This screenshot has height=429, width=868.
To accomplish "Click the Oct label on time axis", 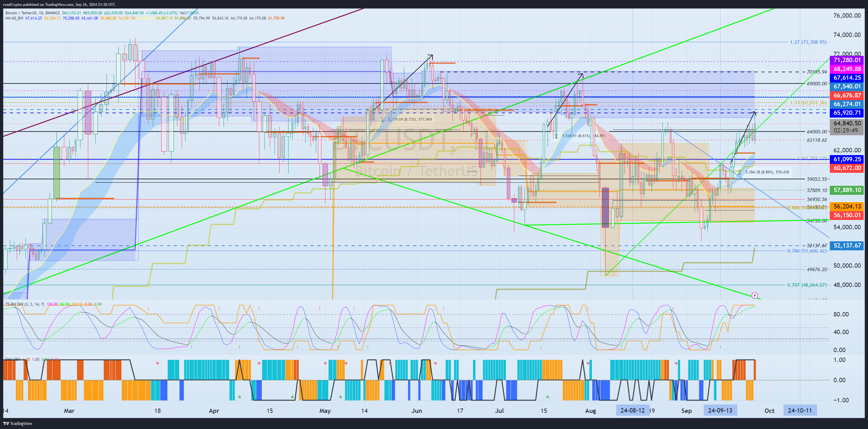I will coord(769,411).
